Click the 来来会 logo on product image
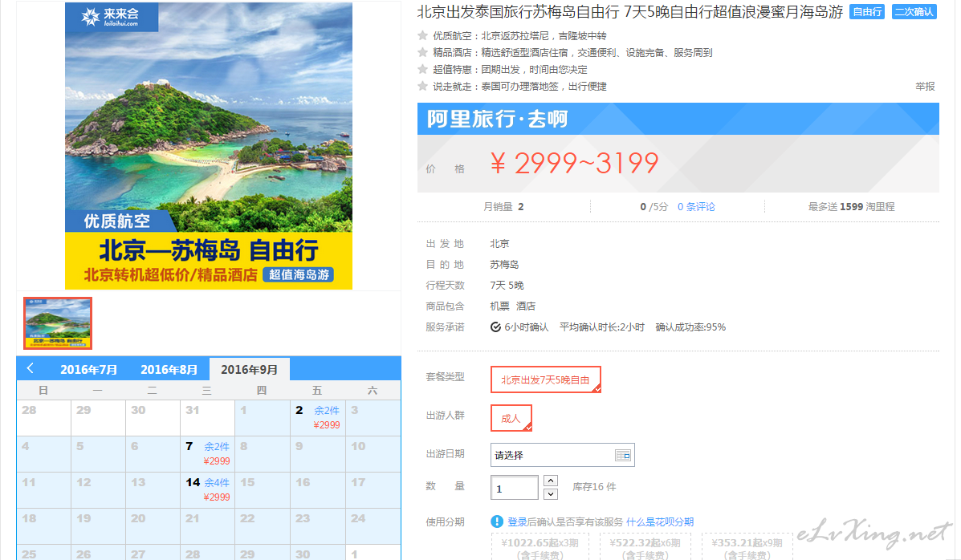 [112, 17]
